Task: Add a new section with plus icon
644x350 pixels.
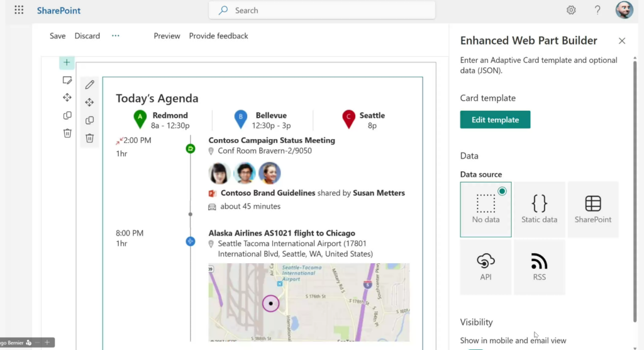Action: pos(67,62)
